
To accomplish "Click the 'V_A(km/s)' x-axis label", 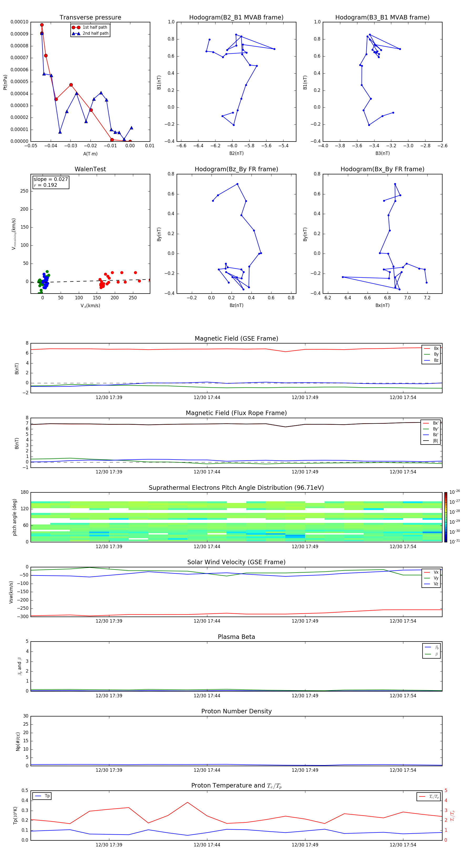I will 90,306.
